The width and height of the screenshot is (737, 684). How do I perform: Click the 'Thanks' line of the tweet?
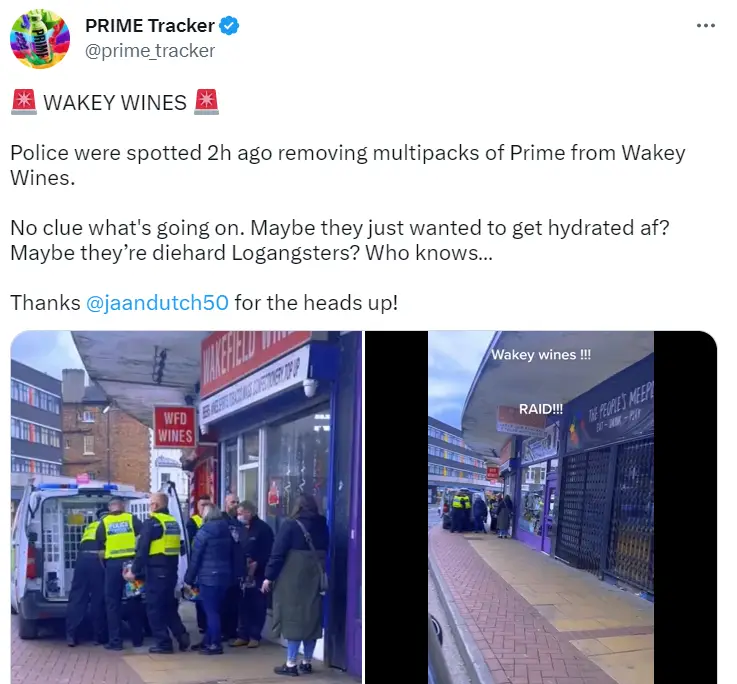click(204, 302)
